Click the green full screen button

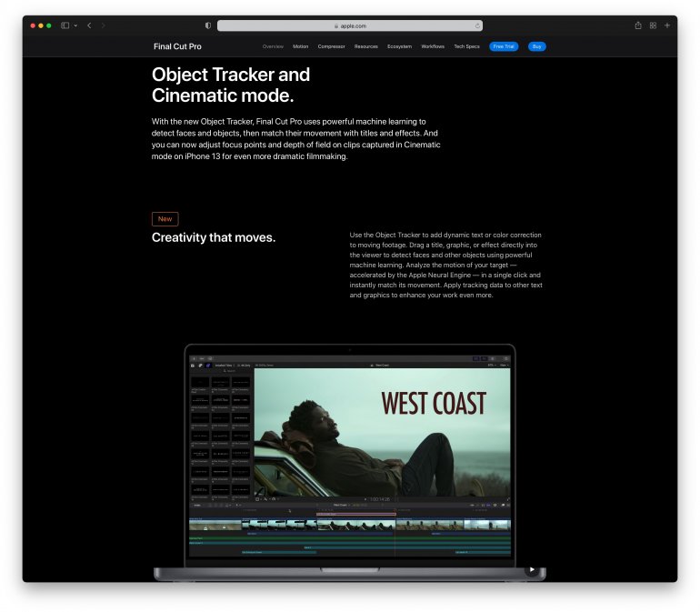click(x=49, y=25)
